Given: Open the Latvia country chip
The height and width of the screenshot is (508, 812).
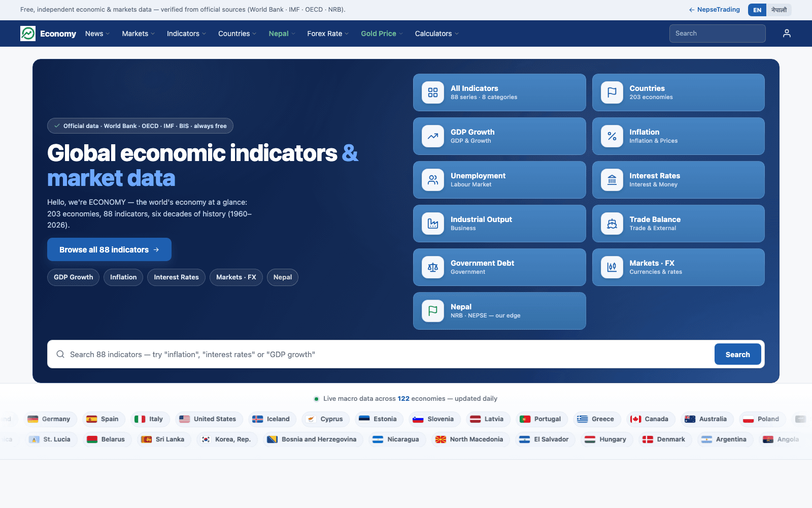Looking at the screenshot, I should 487,419.
